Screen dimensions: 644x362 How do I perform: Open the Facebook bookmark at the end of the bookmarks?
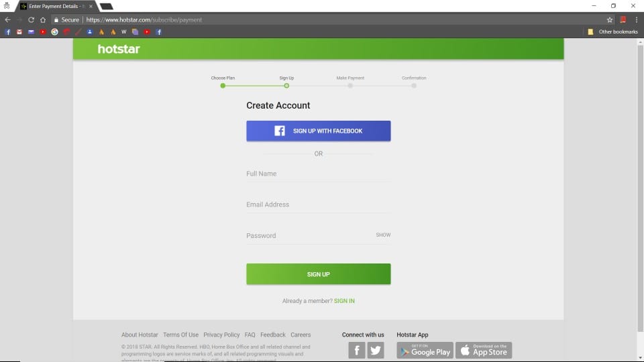click(x=158, y=32)
